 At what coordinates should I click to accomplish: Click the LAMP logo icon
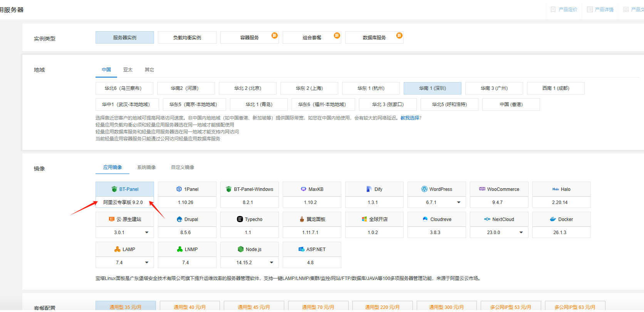117,250
